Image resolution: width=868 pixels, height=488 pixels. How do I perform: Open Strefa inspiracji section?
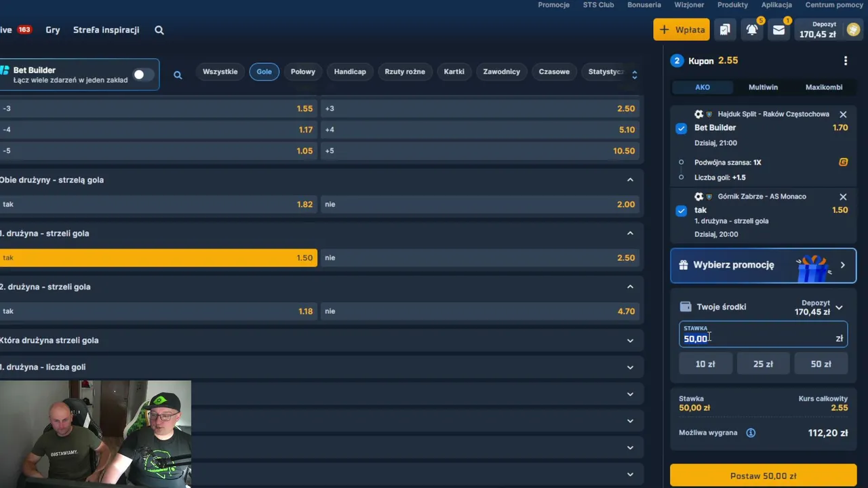(106, 30)
